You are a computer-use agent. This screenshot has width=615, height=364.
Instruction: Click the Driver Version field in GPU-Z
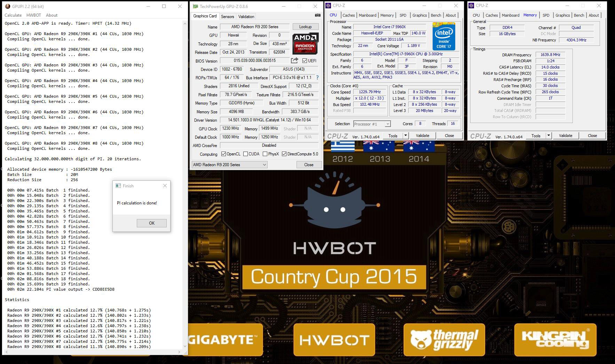(269, 120)
